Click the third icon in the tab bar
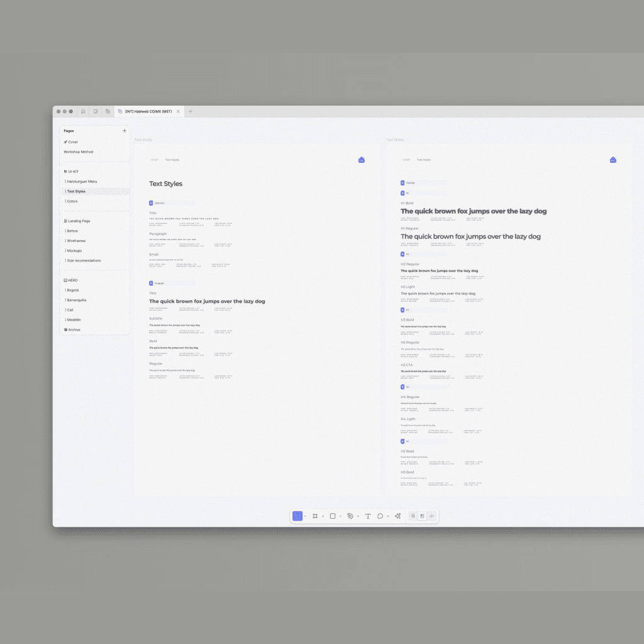 [108, 111]
